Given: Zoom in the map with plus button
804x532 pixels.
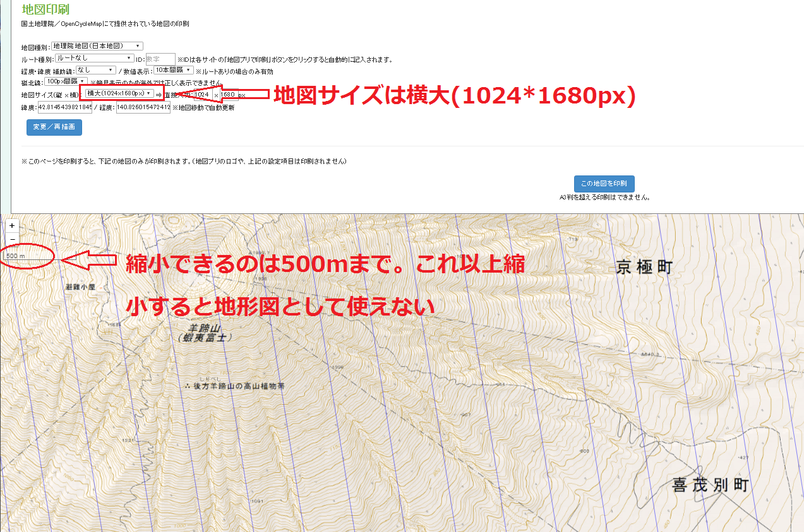Looking at the screenshot, I should [12, 225].
